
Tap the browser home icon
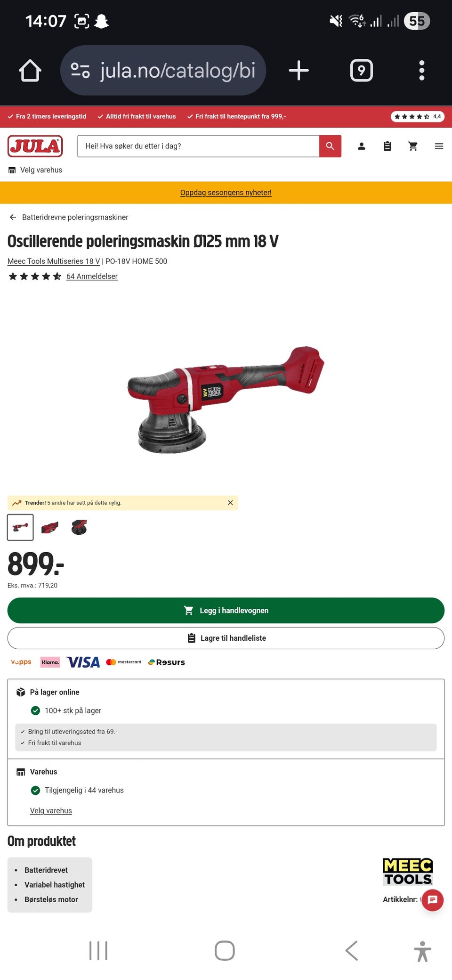click(30, 71)
